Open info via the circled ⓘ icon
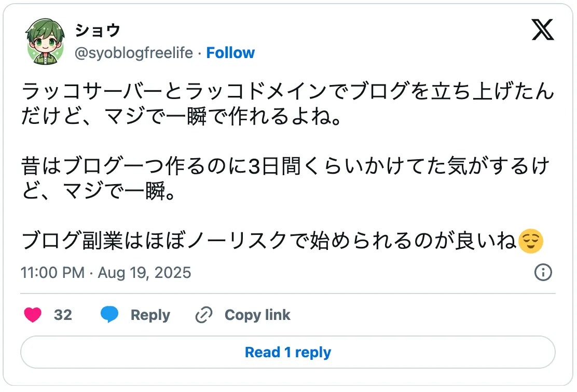Viewport: 577px width, 392px height. click(542, 272)
